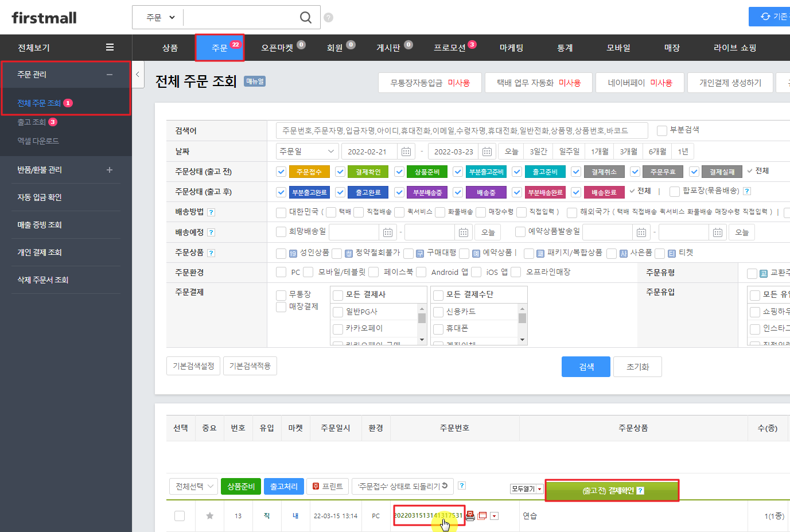
Task: Click the help icon next to 배송방법
Action: click(x=211, y=212)
